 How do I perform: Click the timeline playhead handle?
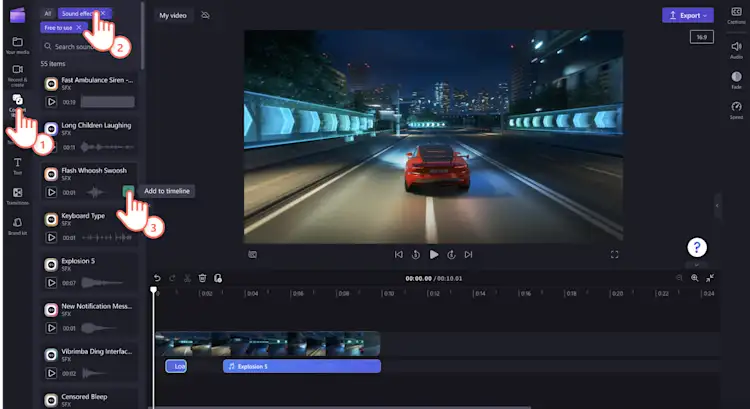pos(154,289)
